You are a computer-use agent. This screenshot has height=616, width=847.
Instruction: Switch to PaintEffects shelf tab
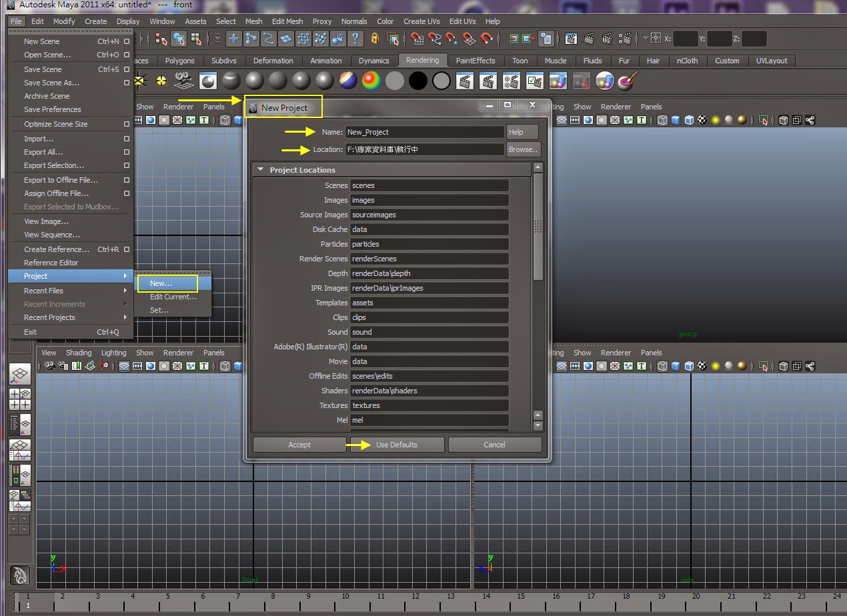pyautogui.click(x=476, y=61)
